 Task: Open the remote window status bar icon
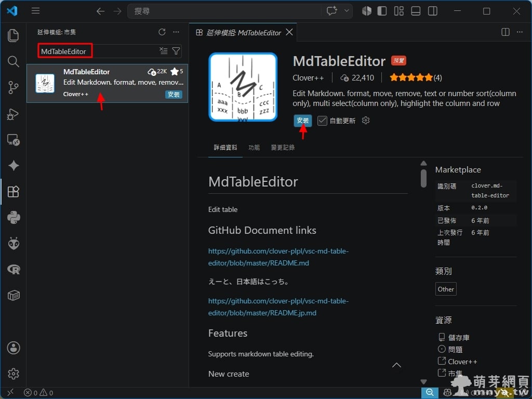point(10,393)
